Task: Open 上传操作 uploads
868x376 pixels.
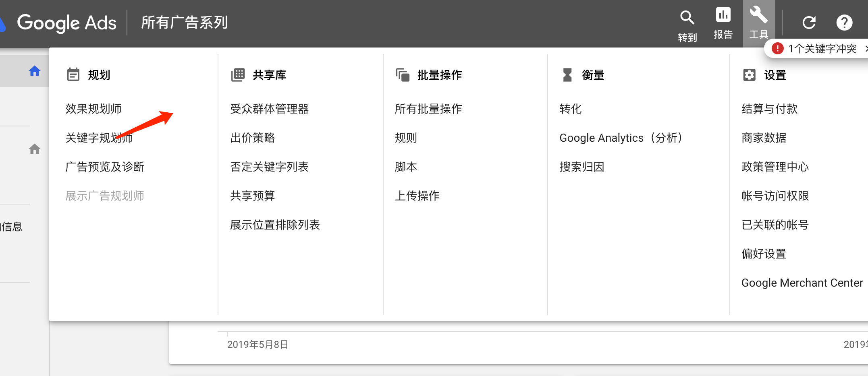Action: [x=417, y=196]
